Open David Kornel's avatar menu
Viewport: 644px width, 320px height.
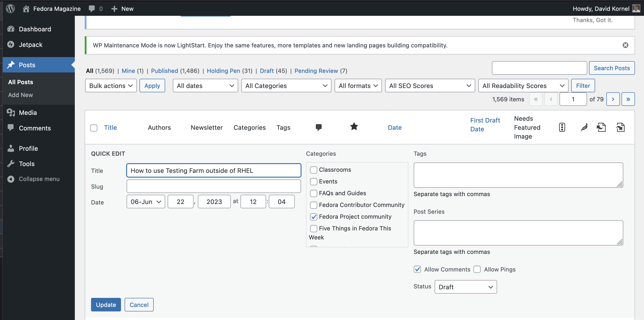tap(637, 9)
